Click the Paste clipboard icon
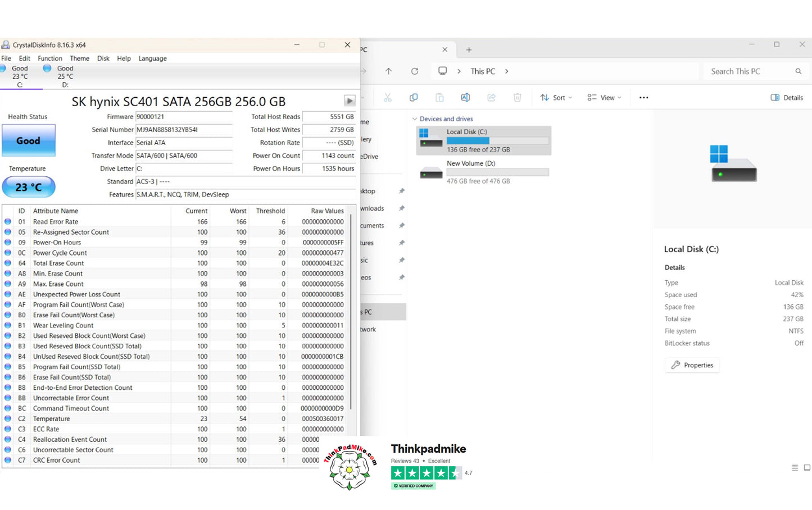 pos(439,98)
